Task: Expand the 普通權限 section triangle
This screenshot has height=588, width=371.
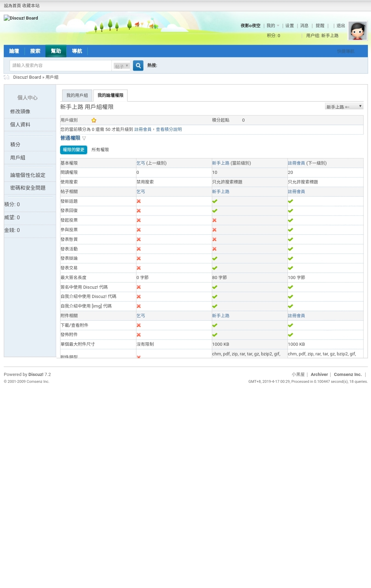Action: 84,138
